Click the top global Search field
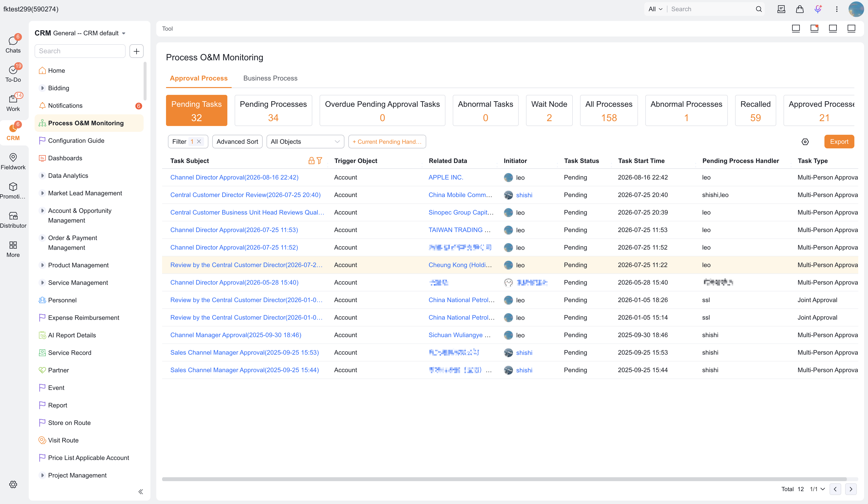Screen dimensions: 868x504 pos(711,9)
